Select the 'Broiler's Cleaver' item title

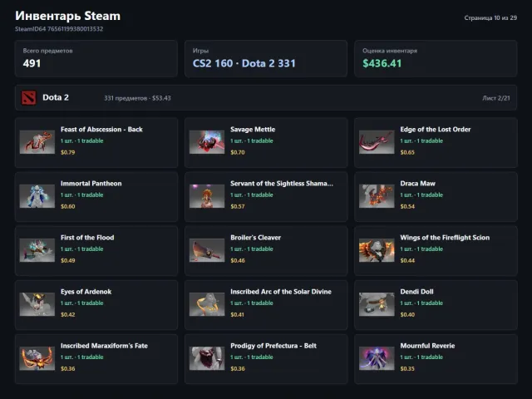pyautogui.click(x=255, y=238)
